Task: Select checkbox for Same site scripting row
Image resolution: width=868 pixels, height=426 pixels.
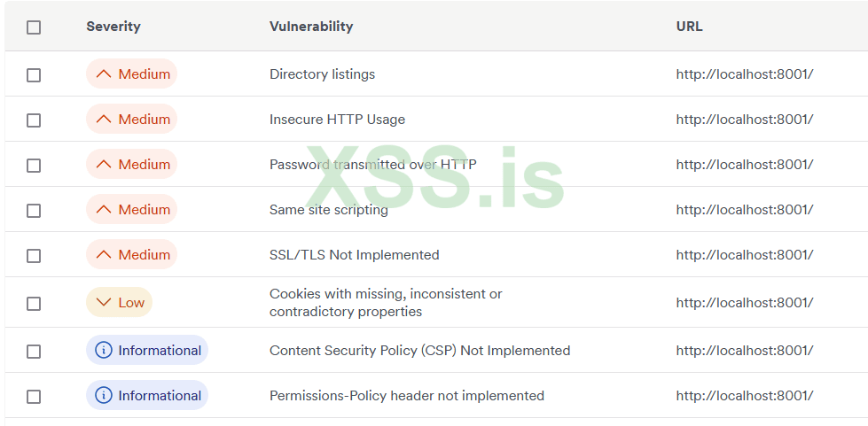Action: (x=34, y=211)
